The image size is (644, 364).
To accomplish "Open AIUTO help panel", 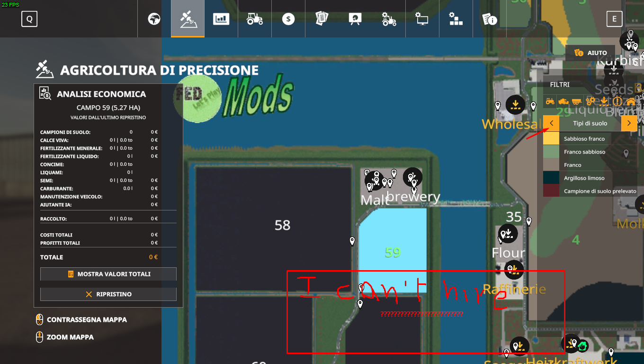I will coord(590,53).
